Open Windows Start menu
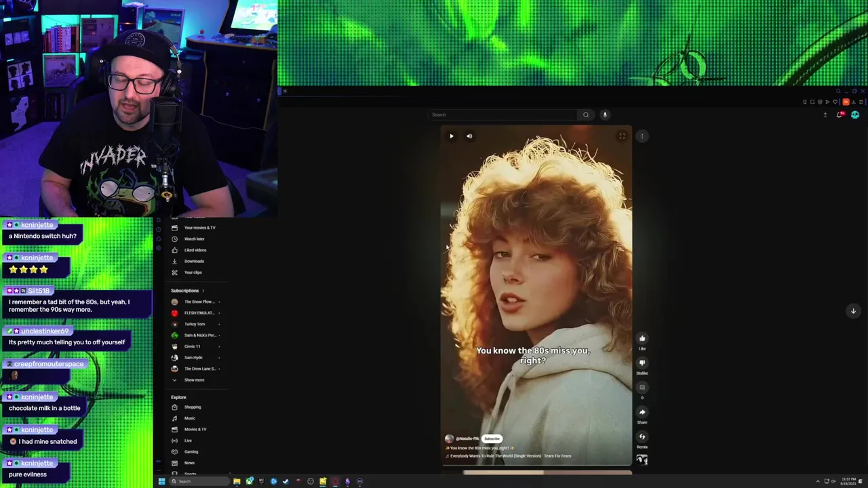The image size is (868, 488). click(161, 482)
